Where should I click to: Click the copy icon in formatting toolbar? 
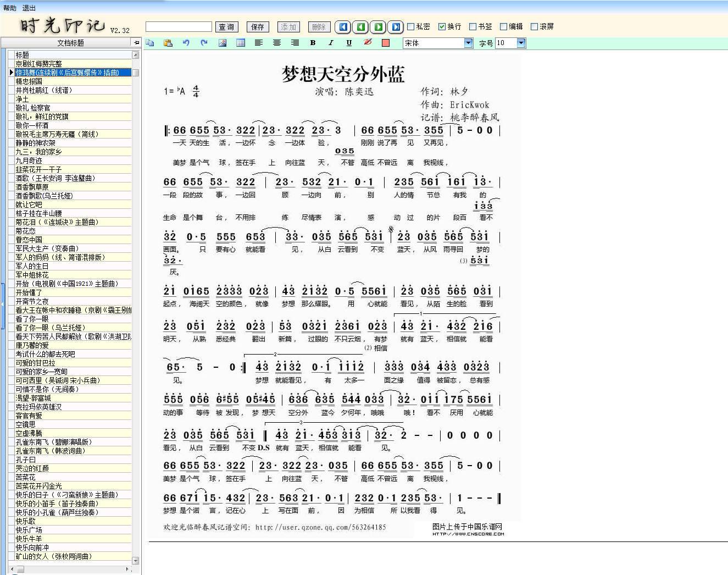[x=150, y=43]
